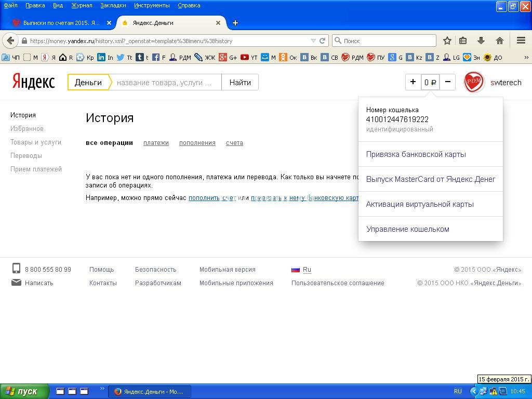The image size is (532, 399).
Task: Open the Закладки menu
Action: pyautogui.click(x=113, y=5)
